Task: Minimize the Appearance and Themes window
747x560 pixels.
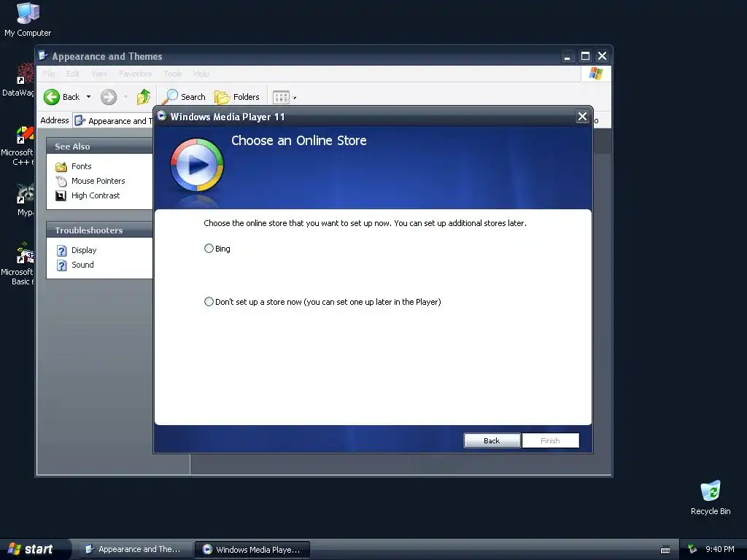Action: [x=567, y=56]
